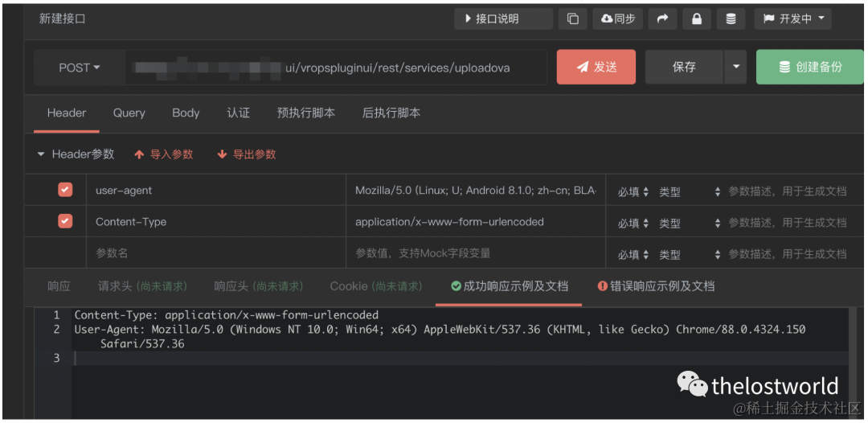Open the 接口说明 interface description panel

tap(503, 18)
